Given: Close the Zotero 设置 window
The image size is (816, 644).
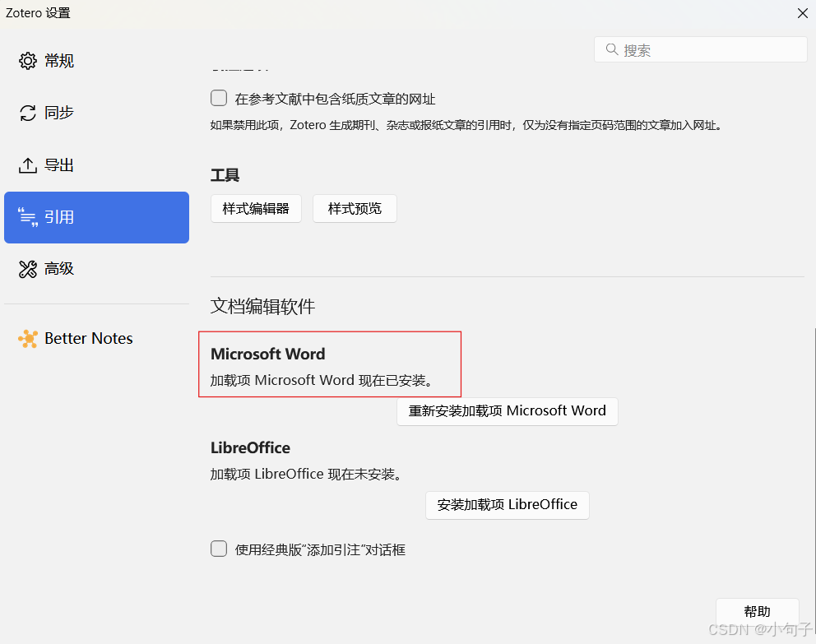Looking at the screenshot, I should (x=803, y=13).
